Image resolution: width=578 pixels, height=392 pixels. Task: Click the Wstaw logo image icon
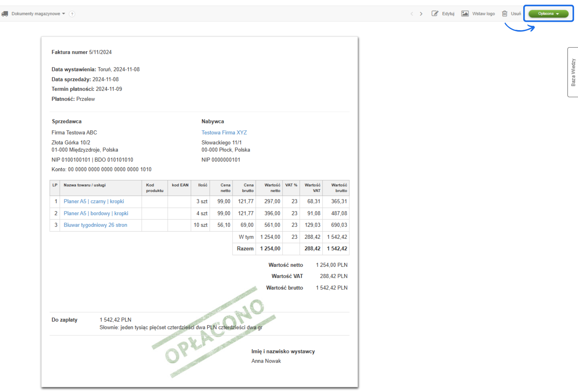465,14
